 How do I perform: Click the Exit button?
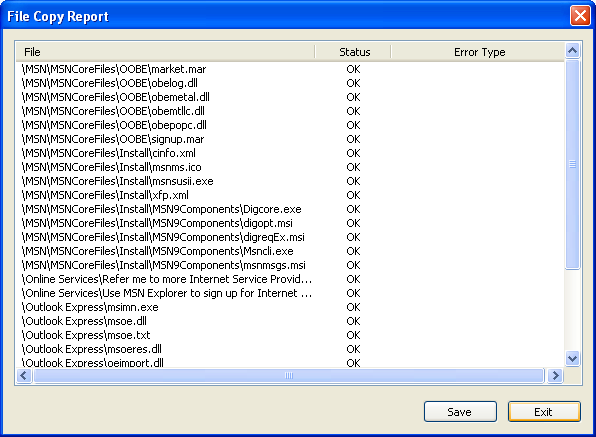[544, 412]
